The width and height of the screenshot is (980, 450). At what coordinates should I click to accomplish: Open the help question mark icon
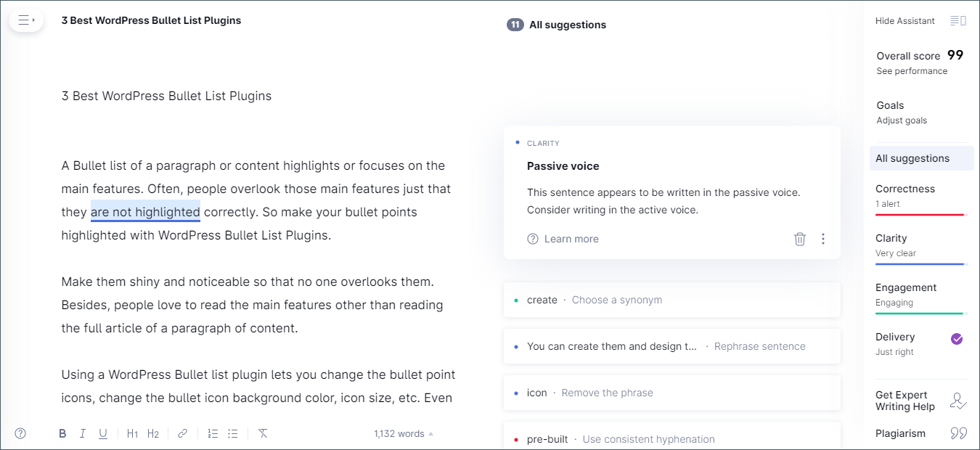click(20, 433)
